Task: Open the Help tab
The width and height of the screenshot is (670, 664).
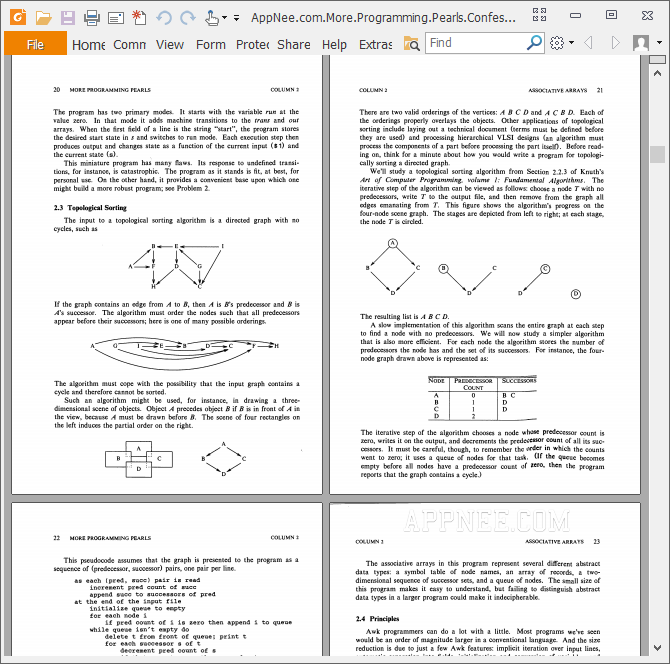Action: click(334, 44)
